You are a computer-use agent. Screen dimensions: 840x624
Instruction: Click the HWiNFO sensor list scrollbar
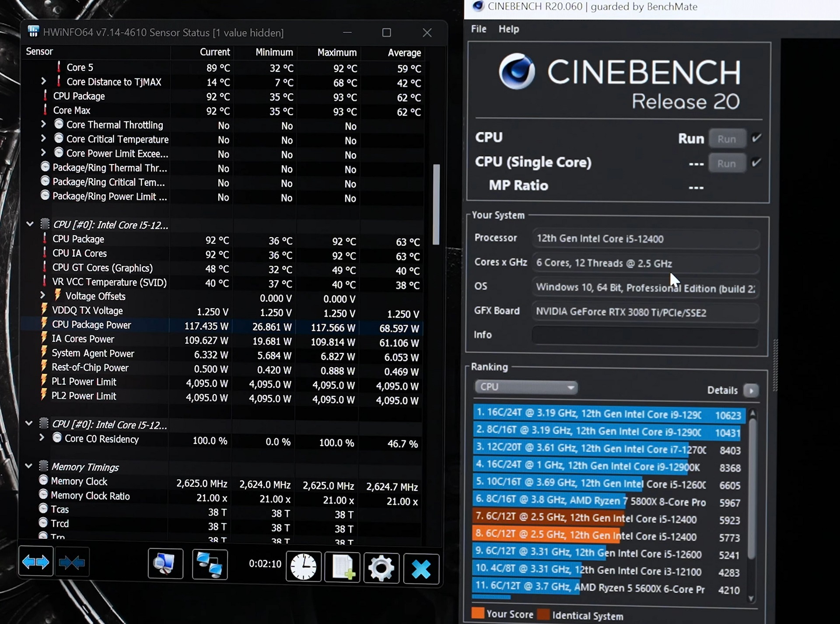pyautogui.click(x=436, y=204)
